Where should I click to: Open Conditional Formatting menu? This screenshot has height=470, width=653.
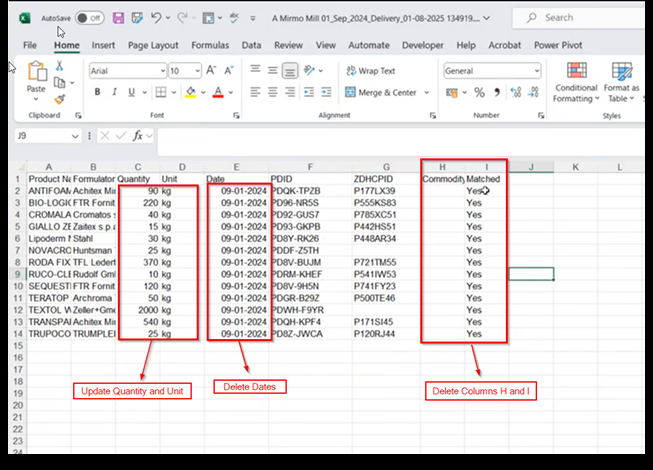pos(576,82)
